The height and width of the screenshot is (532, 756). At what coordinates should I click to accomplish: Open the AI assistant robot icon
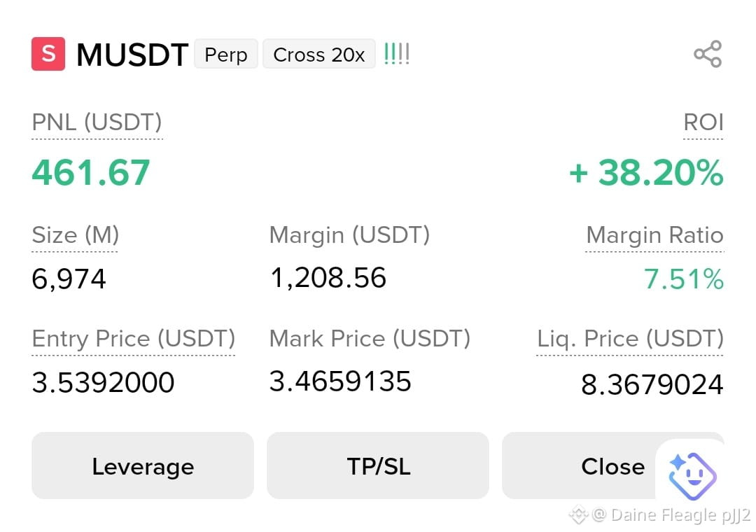[692, 476]
